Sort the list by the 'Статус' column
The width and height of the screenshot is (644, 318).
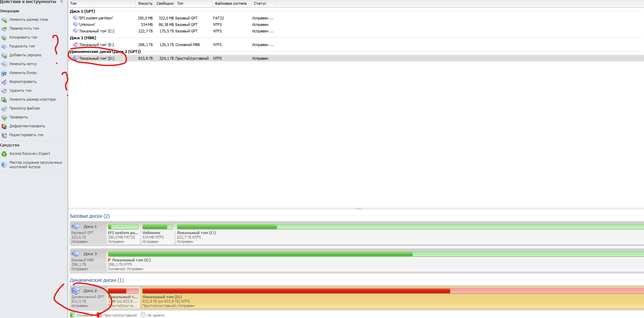[264, 3]
